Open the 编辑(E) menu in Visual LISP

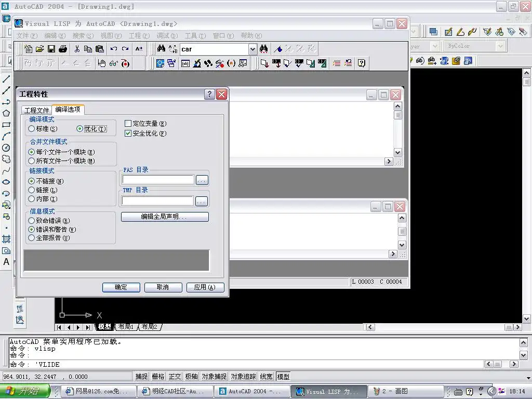tap(55, 36)
